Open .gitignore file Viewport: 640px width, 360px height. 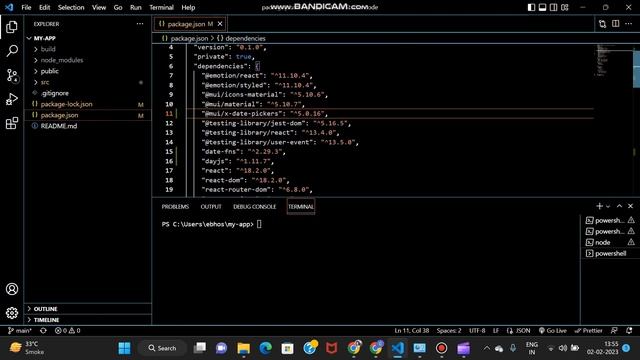[55, 93]
